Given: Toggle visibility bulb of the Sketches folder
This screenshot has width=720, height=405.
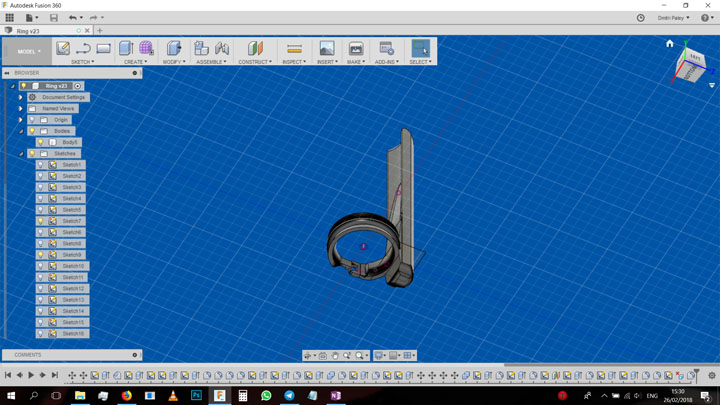Looking at the screenshot, I should tap(32, 154).
